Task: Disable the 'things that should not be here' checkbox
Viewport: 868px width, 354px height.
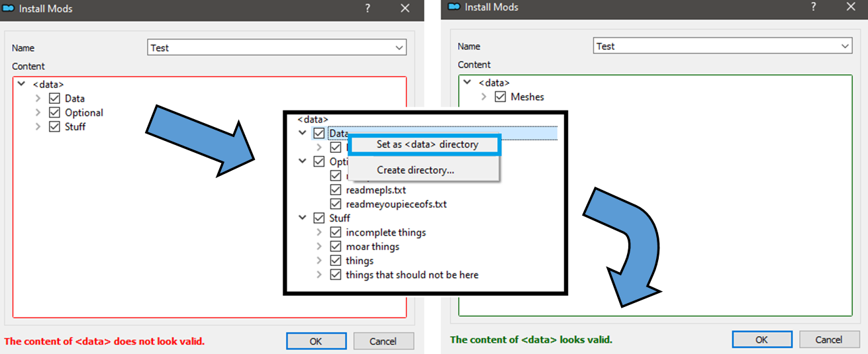Action: click(x=336, y=275)
